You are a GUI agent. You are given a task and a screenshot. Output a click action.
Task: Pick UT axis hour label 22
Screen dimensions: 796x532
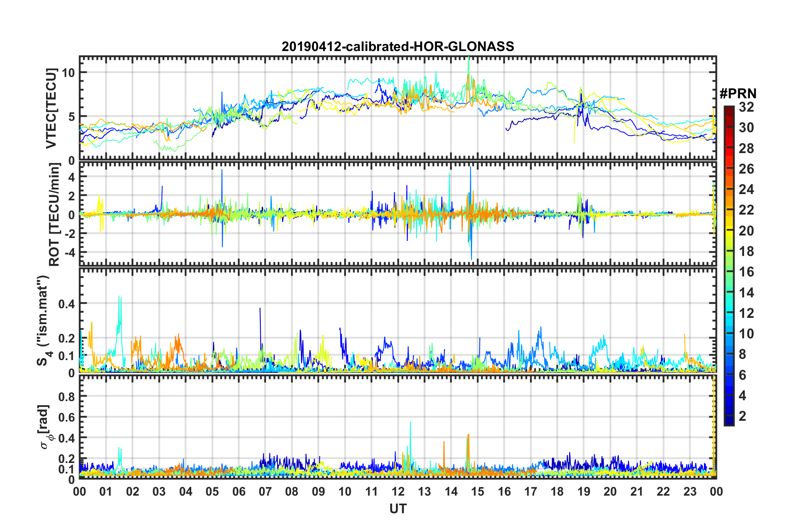click(x=663, y=491)
